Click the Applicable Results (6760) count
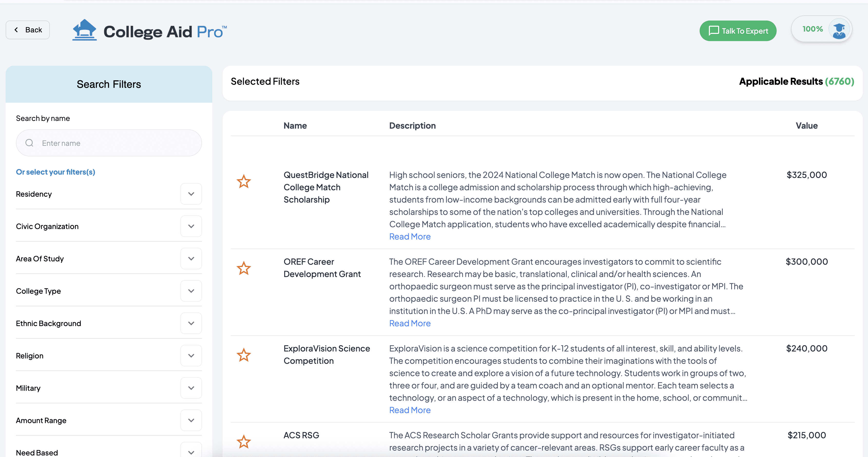Screen dimensions: 868x457 point(797,82)
